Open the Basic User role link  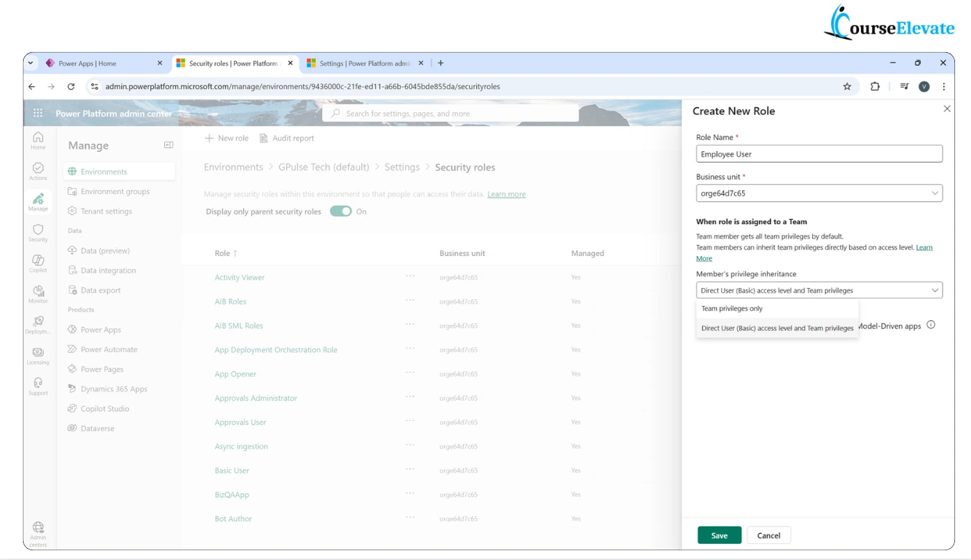click(x=232, y=471)
